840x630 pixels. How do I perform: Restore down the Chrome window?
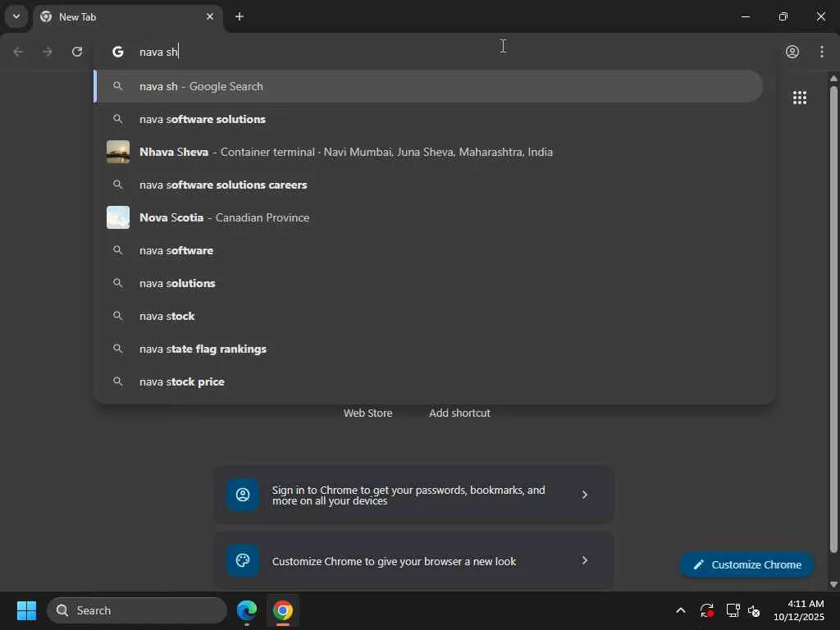pyautogui.click(x=783, y=16)
